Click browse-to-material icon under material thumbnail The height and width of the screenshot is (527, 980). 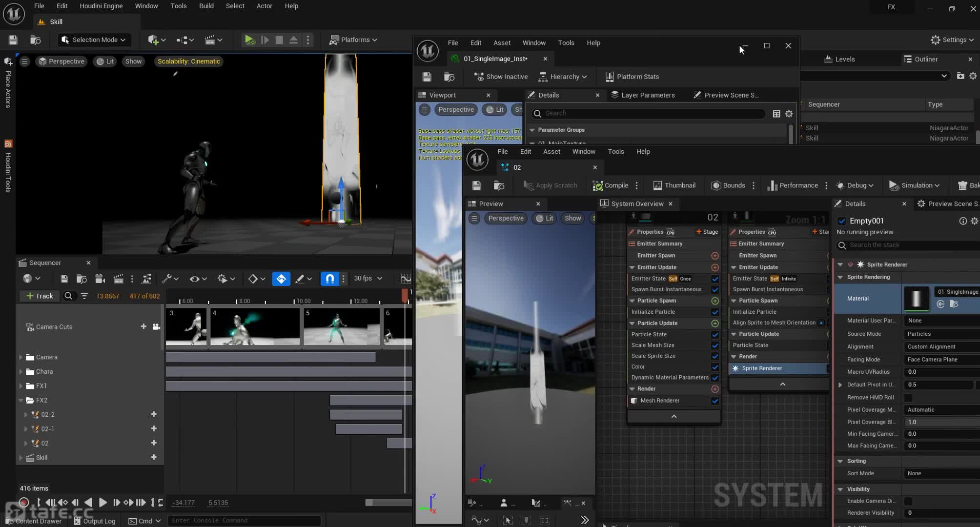[x=954, y=304]
